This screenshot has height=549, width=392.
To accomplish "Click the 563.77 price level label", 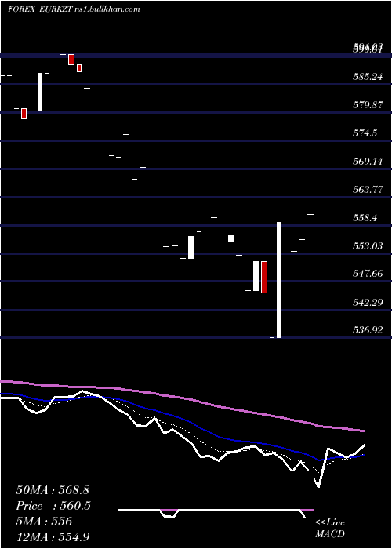I will (x=368, y=190).
